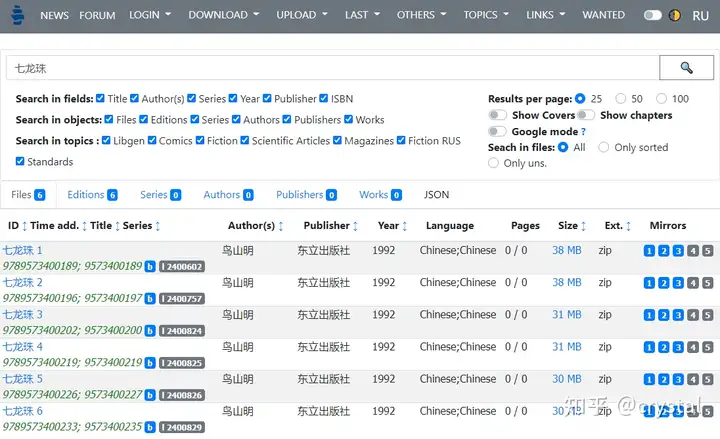Click the magnifying glass search button
720x439 pixels.
pos(686,68)
